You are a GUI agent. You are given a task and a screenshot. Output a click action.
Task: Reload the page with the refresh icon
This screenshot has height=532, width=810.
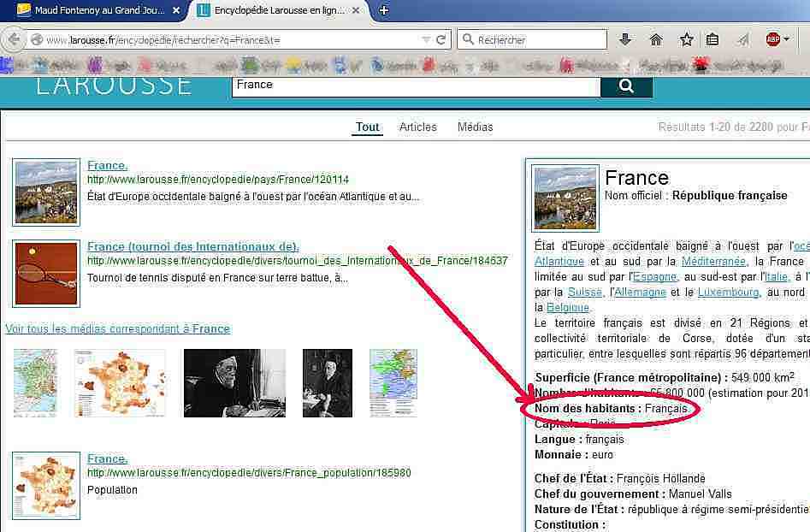[441, 39]
